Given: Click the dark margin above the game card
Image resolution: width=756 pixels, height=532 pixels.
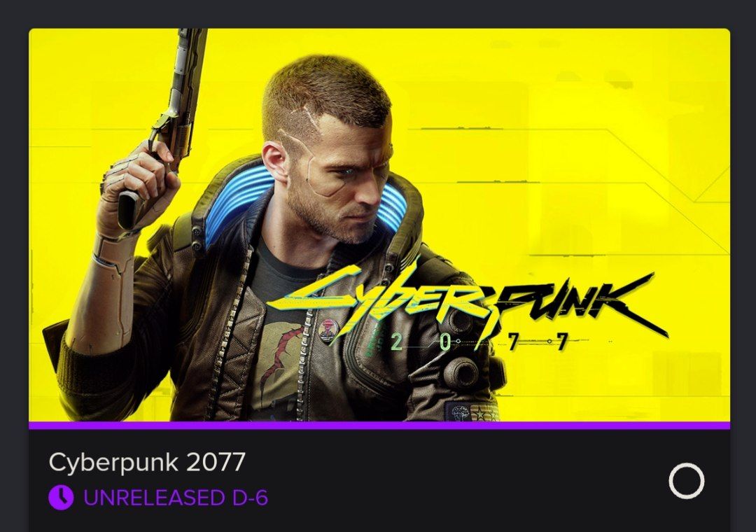Looking at the screenshot, I should click(x=378, y=13).
